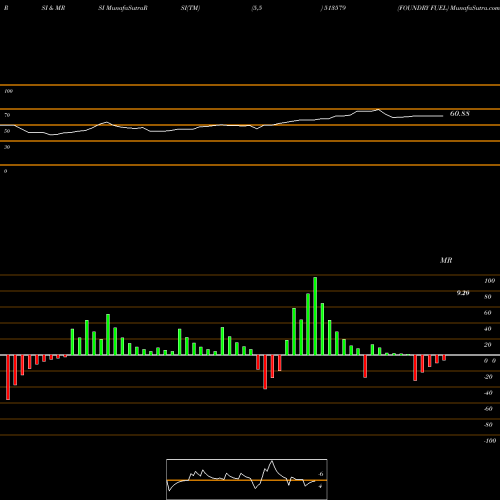This screenshot has width=500, height=500.
Task: Click the 80 label on the MR axis
Action: tap(488, 297)
